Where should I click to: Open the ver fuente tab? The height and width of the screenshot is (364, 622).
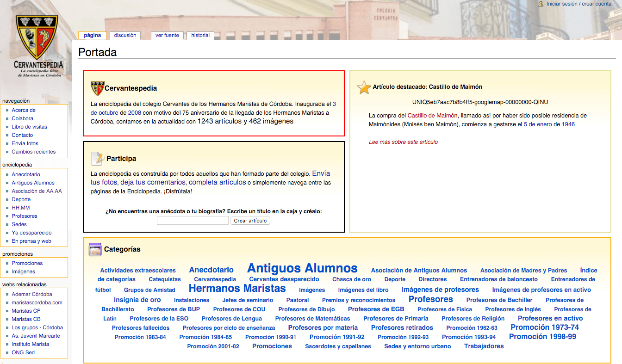pos(167,35)
